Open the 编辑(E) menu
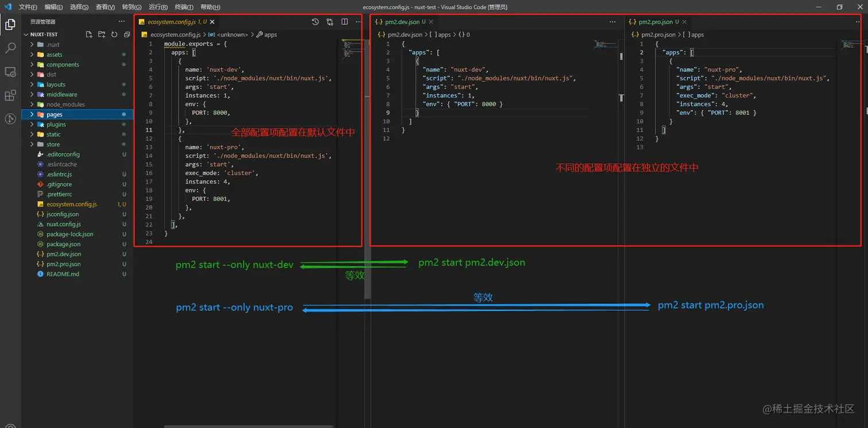Screen dimensions: 868x428 pos(53,7)
